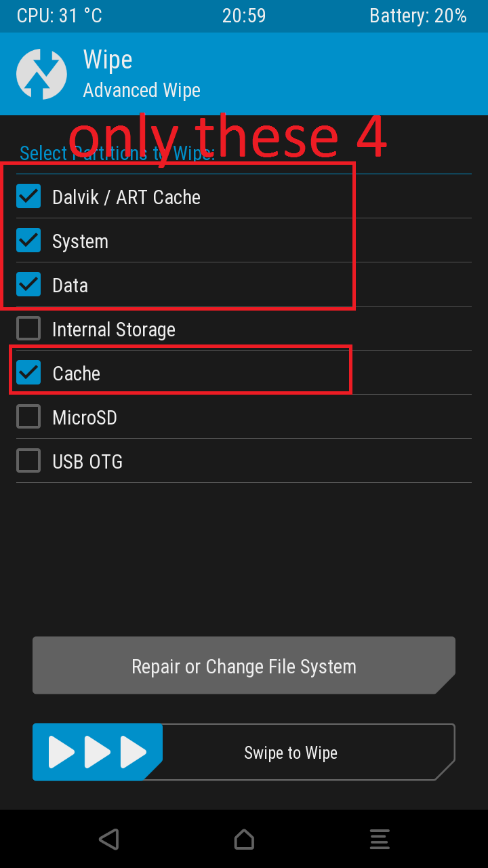Check the USB OTG checkbox
The image size is (488, 868).
coord(28,461)
